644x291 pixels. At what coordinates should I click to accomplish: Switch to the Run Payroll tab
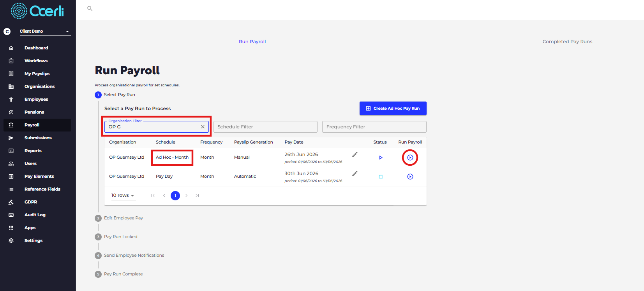252,42
